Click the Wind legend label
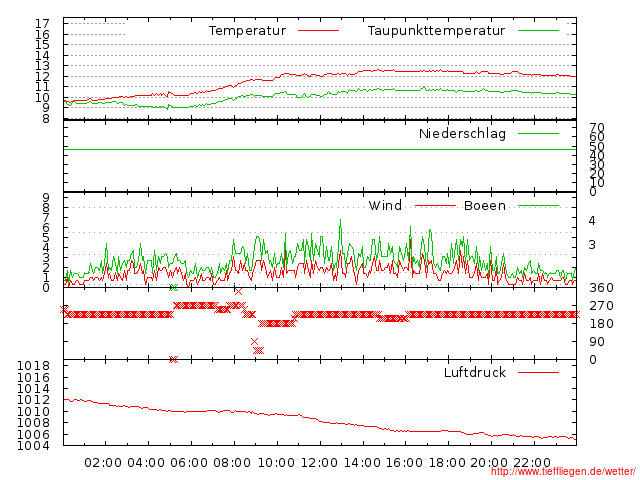640x480 pixels. [x=385, y=205]
